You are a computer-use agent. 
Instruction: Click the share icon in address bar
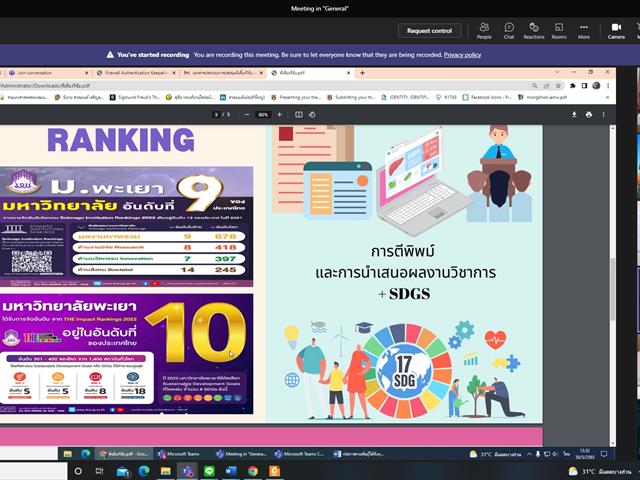547,86
